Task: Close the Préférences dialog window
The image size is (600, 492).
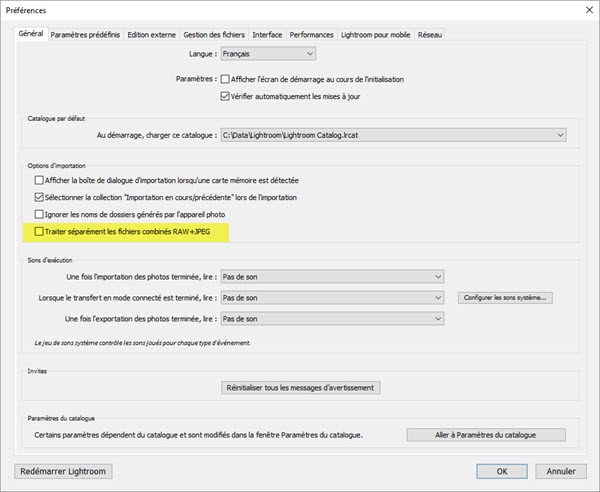Action: click(589, 10)
